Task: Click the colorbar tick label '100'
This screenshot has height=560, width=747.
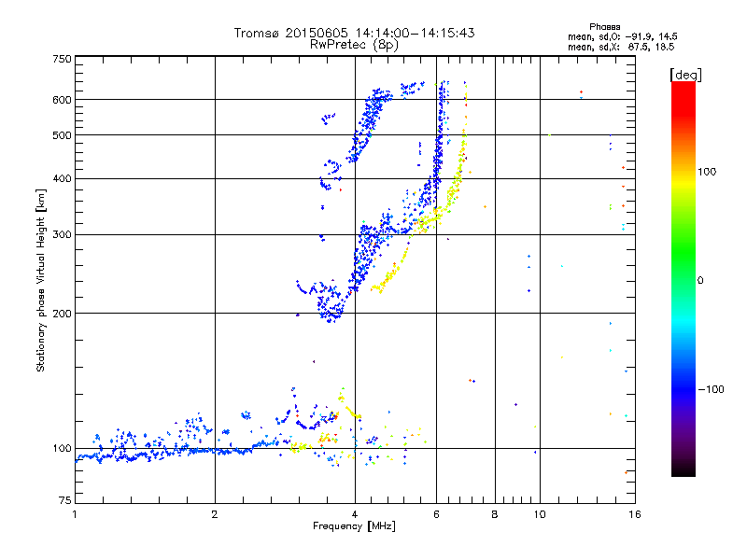Action: 707,172
